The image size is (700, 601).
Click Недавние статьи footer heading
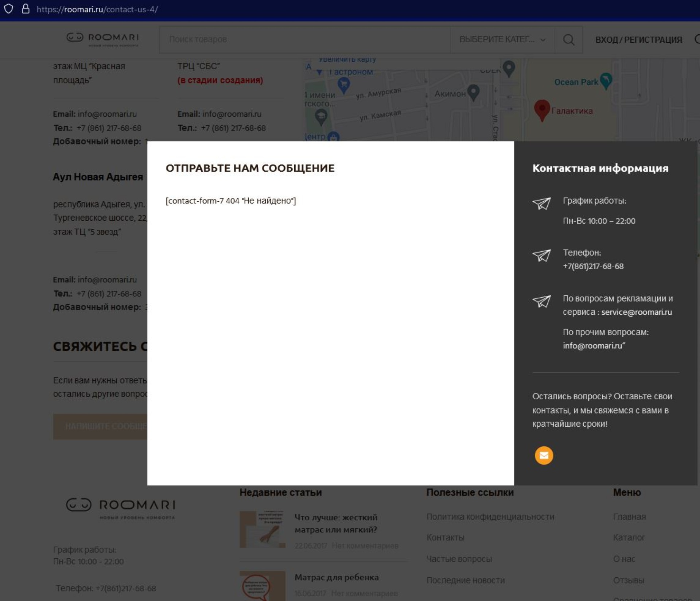click(x=281, y=492)
